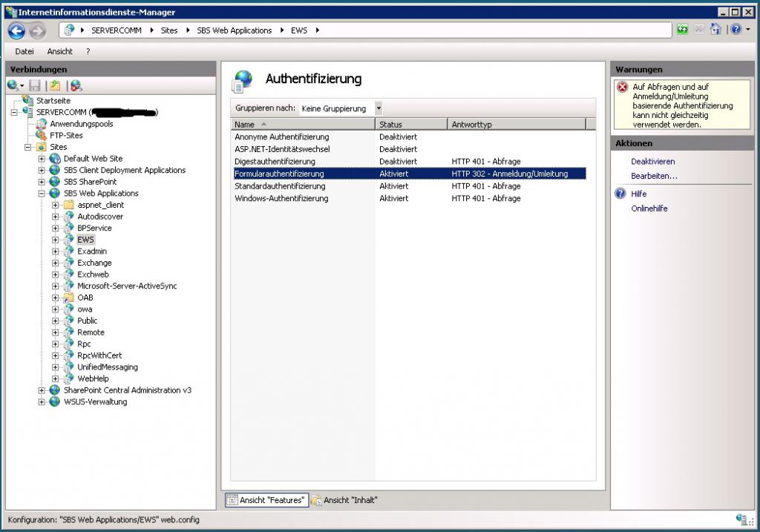
Task: Open the Ansicht menu
Action: [x=59, y=51]
